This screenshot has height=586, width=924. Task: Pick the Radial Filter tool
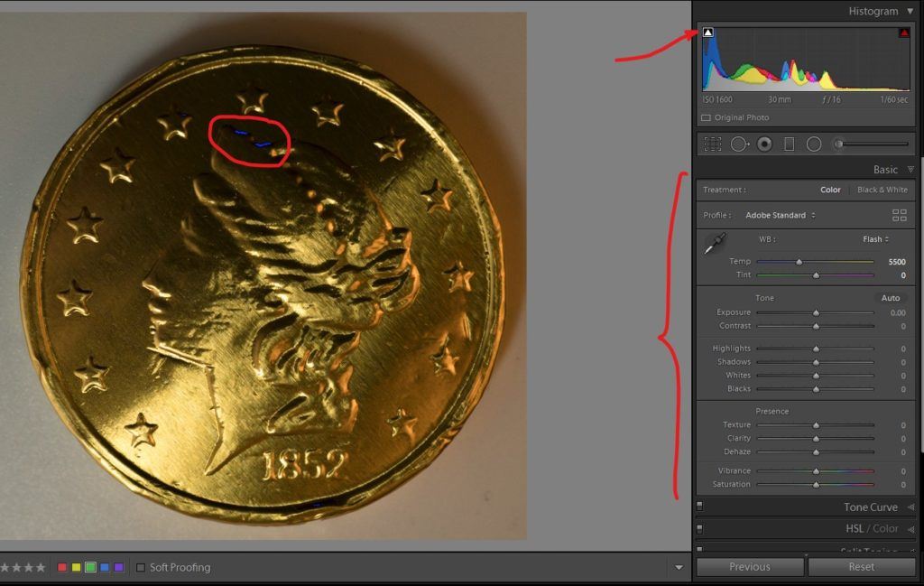[x=813, y=144]
